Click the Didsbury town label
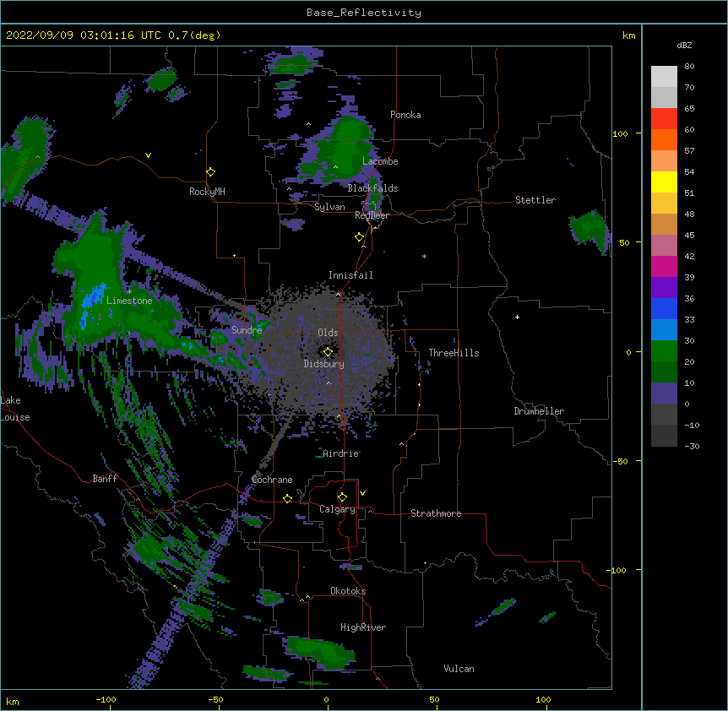 coord(324,364)
